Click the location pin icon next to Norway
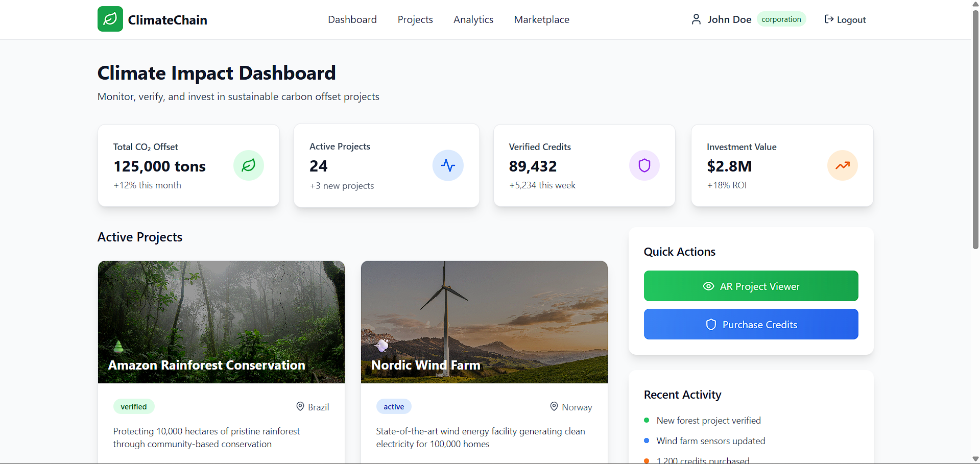 (x=554, y=406)
